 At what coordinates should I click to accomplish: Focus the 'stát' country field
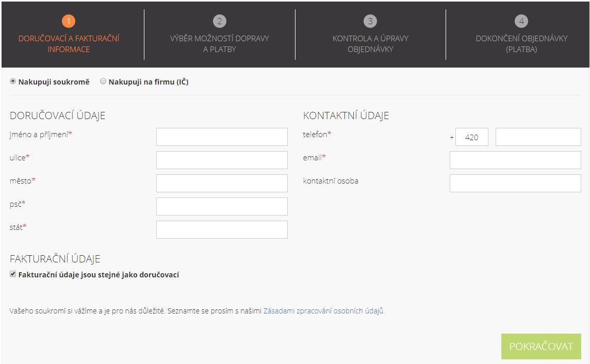point(222,229)
